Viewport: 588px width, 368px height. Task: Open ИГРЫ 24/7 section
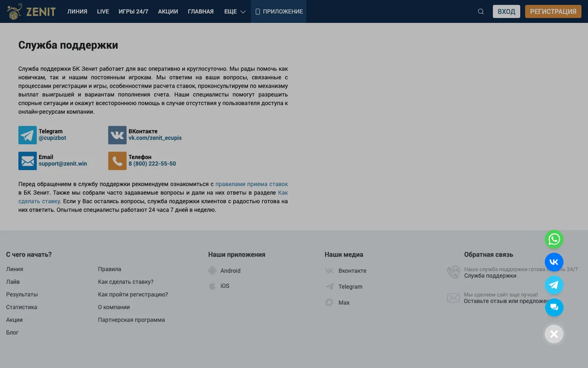(x=133, y=12)
